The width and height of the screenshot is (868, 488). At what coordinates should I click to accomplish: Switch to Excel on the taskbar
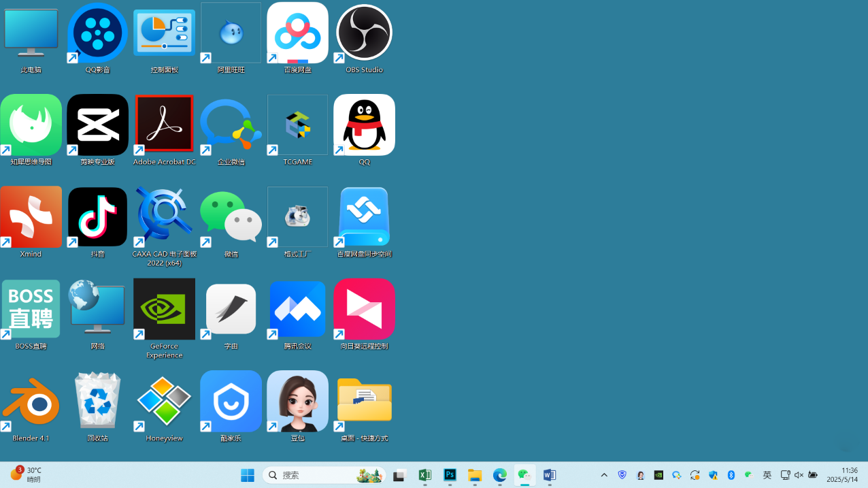coord(424,475)
